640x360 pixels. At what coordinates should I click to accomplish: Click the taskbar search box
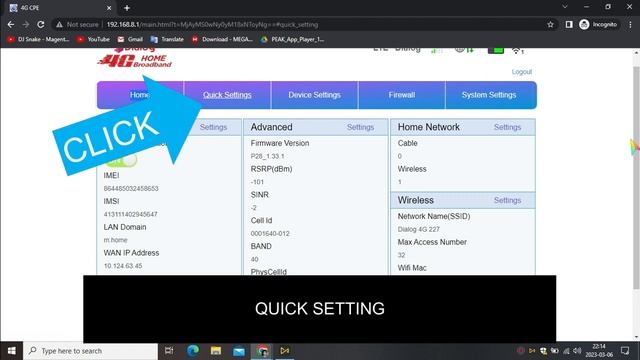pyautogui.click(x=91, y=351)
